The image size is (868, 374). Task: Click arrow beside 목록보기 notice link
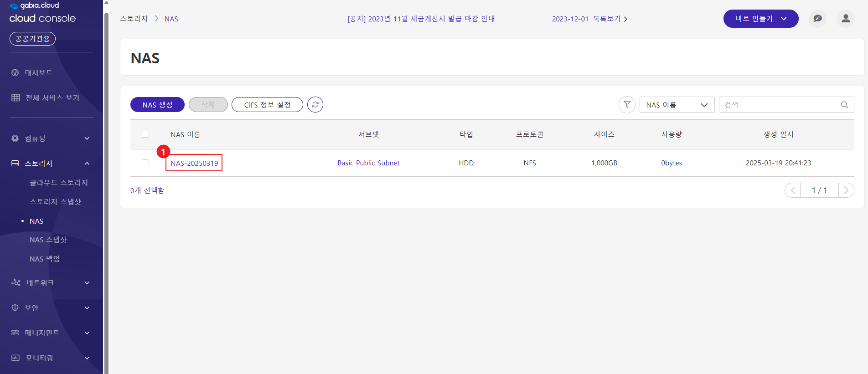coord(625,19)
